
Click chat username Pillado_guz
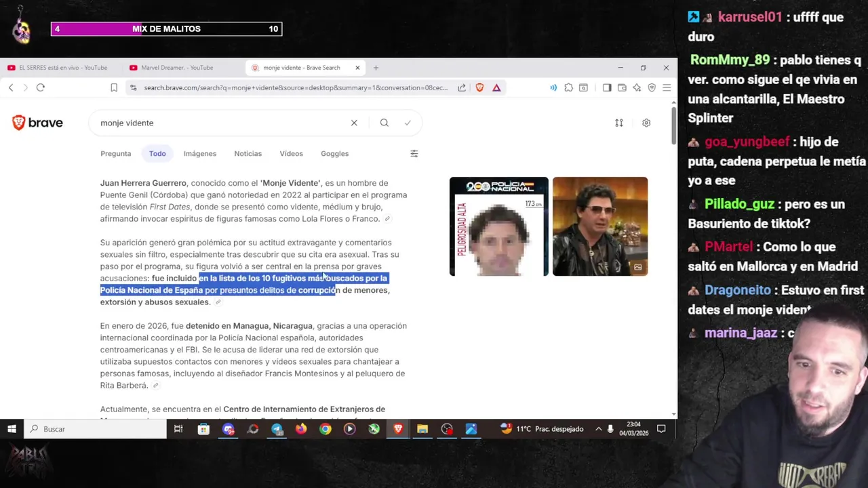[741, 204]
